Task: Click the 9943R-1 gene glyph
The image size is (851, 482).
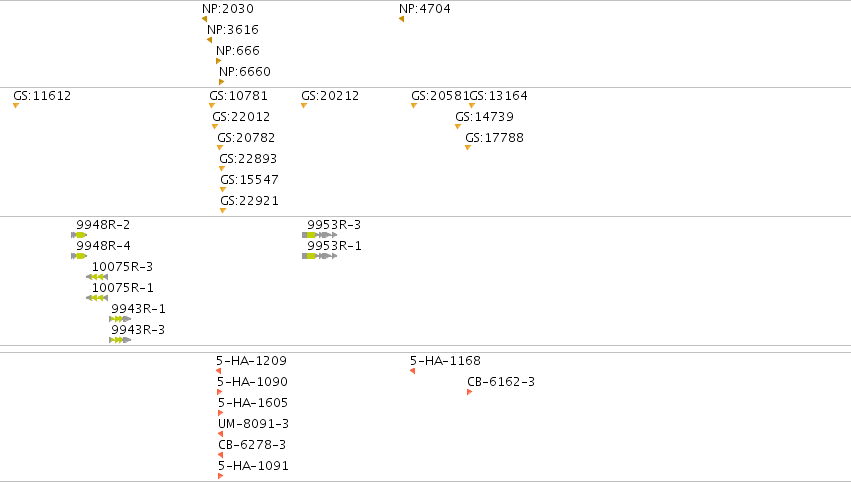Action: point(120,319)
